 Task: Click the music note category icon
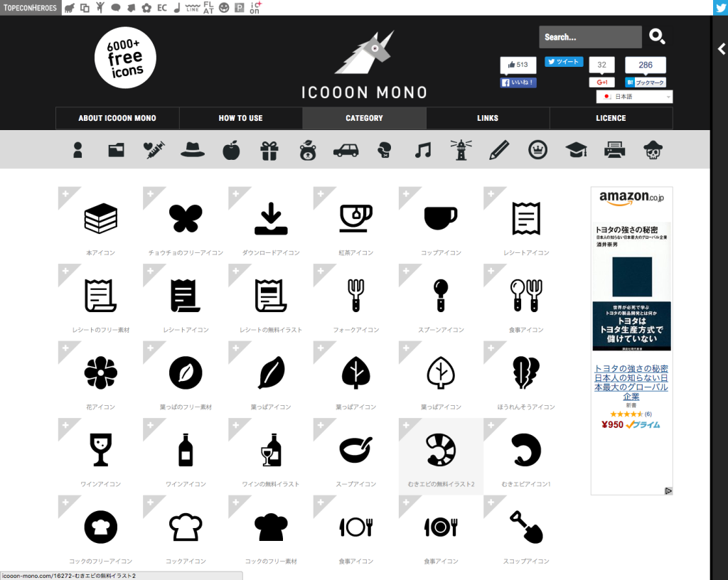pos(423,150)
